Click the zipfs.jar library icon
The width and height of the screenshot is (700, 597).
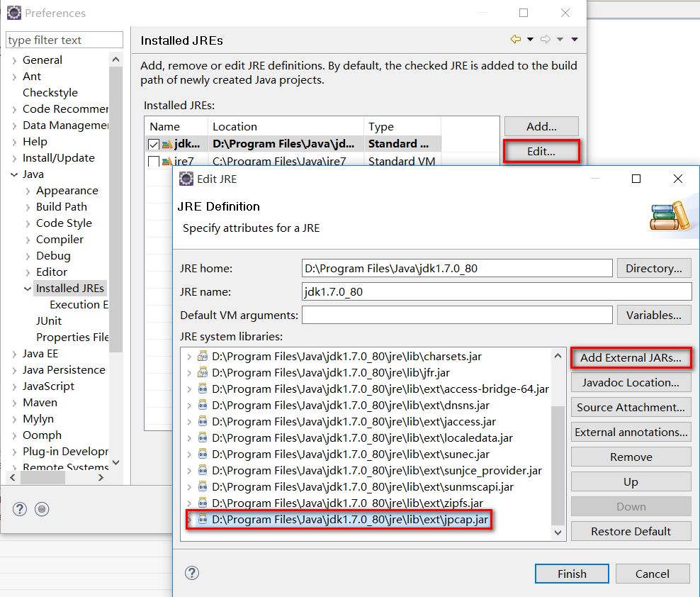[x=203, y=503]
